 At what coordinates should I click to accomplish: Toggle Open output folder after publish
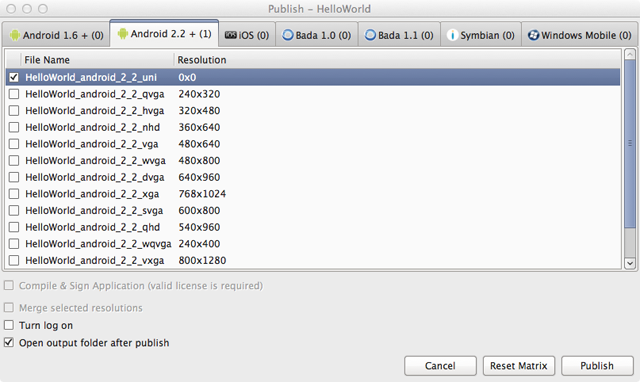click(9, 342)
